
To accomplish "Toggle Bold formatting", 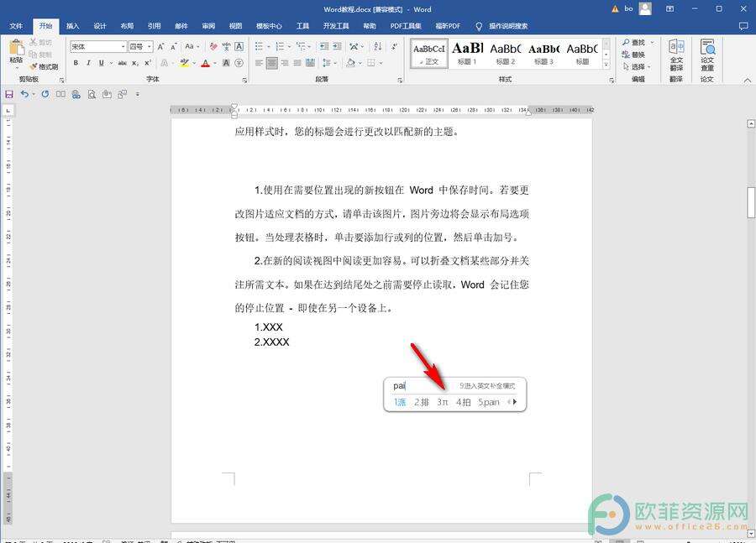I will point(76,63).
